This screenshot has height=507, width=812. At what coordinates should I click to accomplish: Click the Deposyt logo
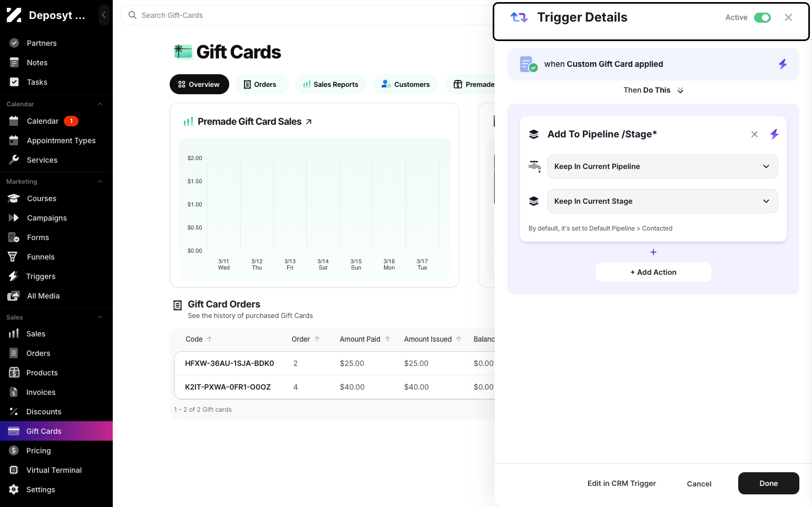pyautogui.click(x=14, y=15)
